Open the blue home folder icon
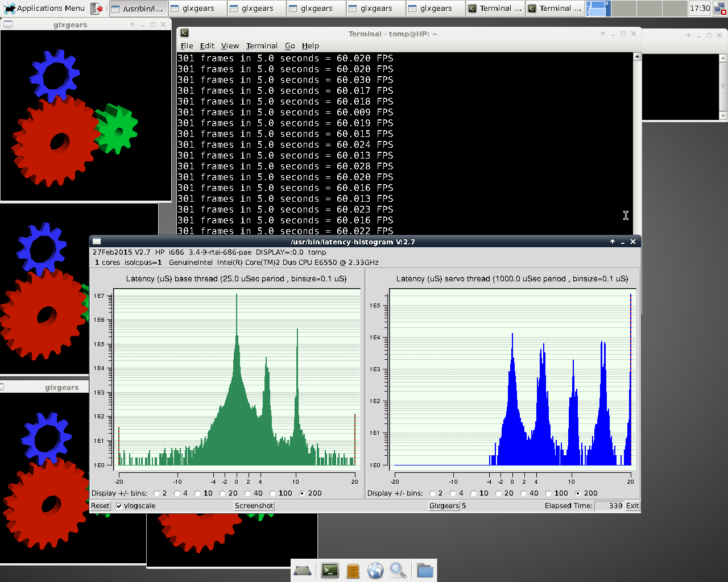The image size is (728, 582). coord(424,570)
